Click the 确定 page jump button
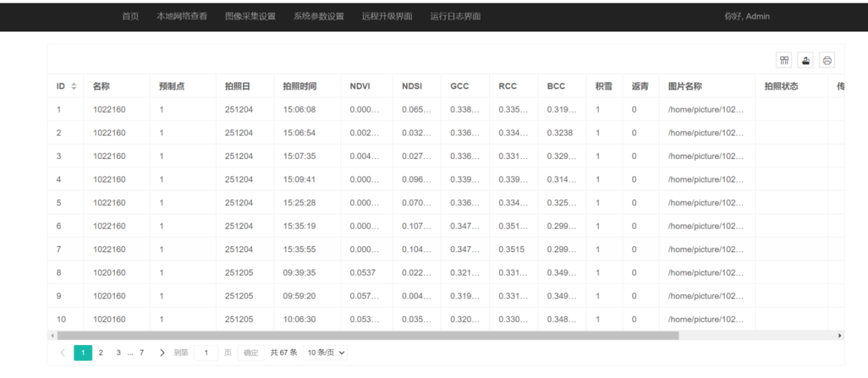 (x=251, y=353)
